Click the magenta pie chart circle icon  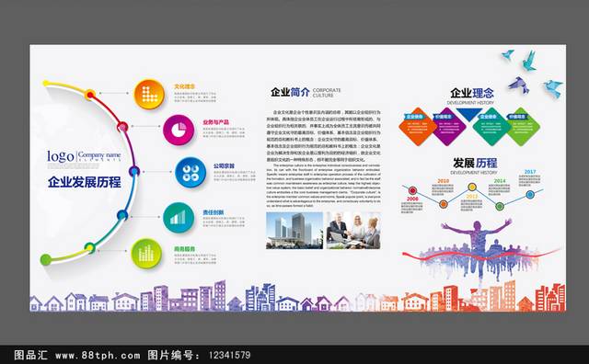point(179,131)
